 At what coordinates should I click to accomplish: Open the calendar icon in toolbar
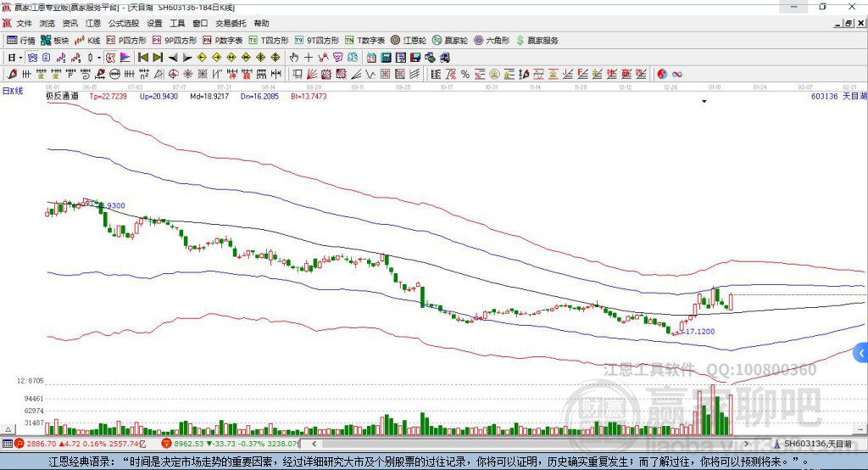click(x=371, y=58)
